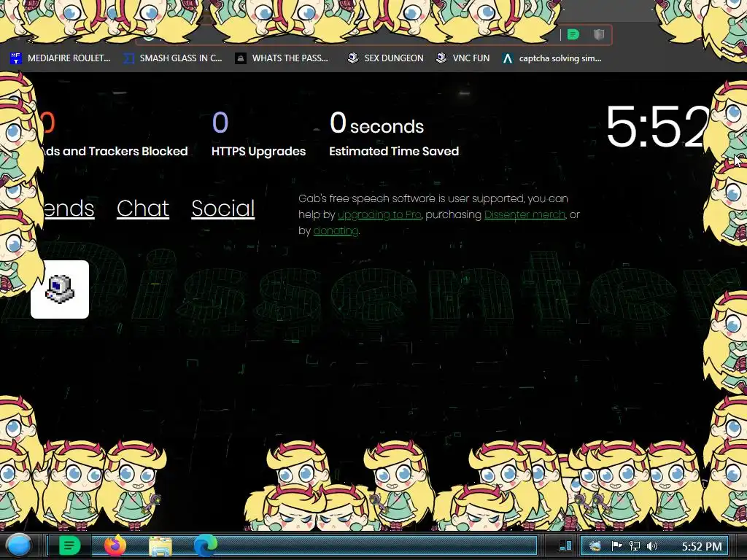Follow the 'upgrading to Pro' link

tap(379, 215)
